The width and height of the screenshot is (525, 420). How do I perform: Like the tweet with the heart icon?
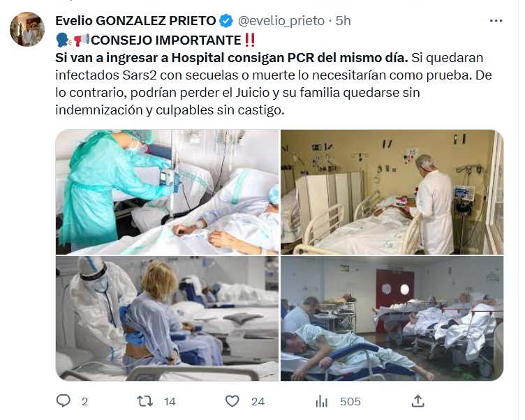[x=232, y=401]
